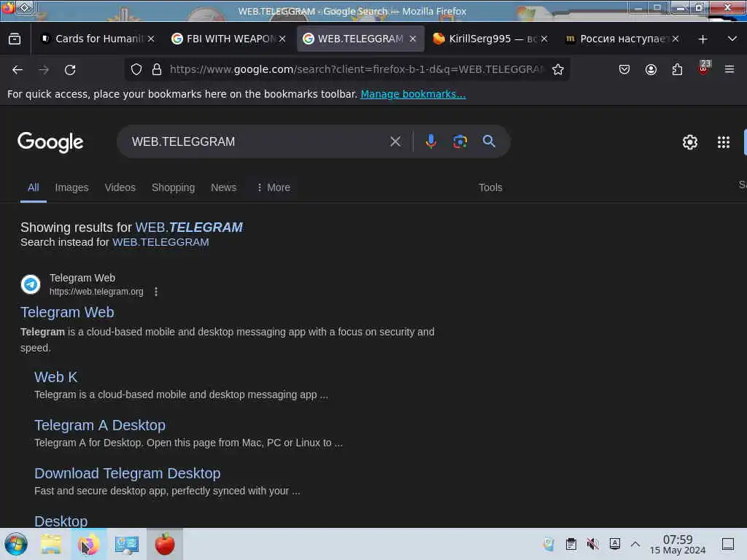Viewport: 747px width, 560px height.
Task: Open the Firefox application hamburger menu
Action: [729, 69]
